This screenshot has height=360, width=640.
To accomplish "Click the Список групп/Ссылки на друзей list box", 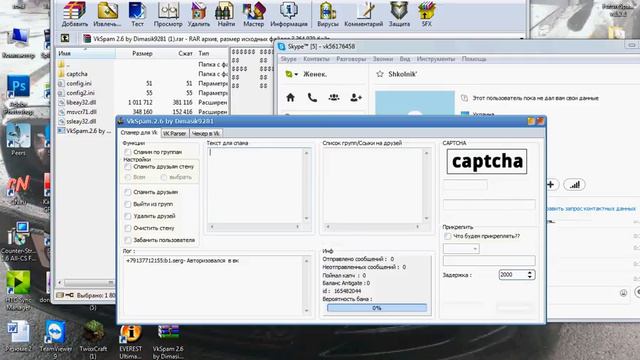I will pos(373,186).
